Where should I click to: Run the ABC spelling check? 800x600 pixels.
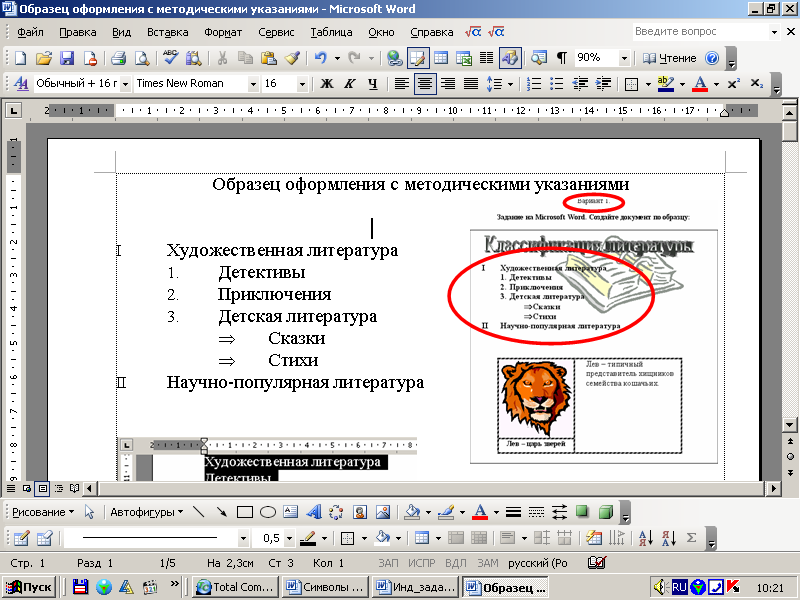170,58
